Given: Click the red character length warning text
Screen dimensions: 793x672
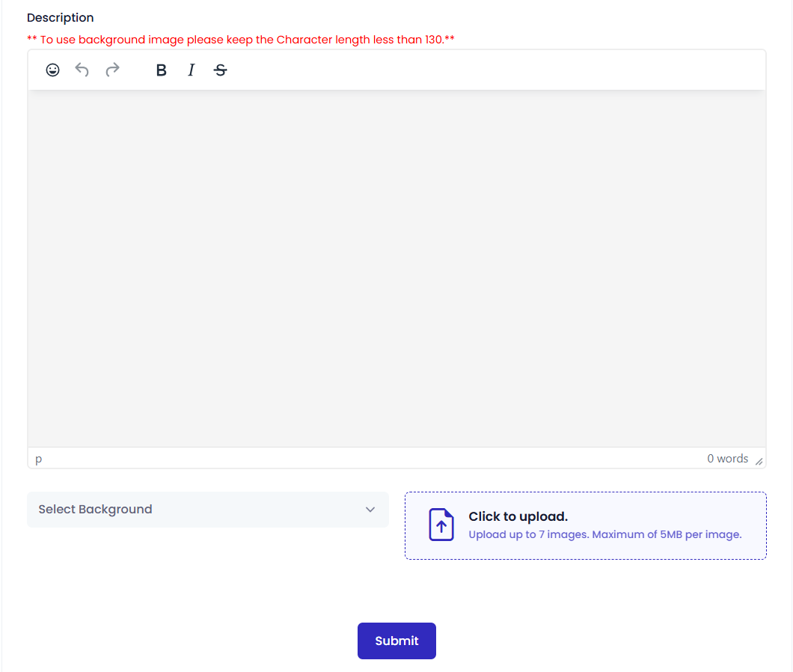Looking at the screenshot, I should [241, 40].
